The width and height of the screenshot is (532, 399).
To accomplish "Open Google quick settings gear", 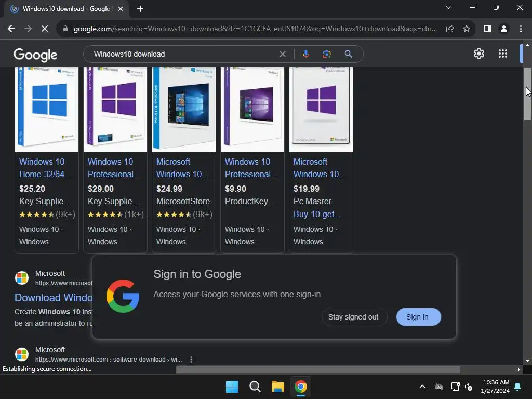I will [478, 54].
